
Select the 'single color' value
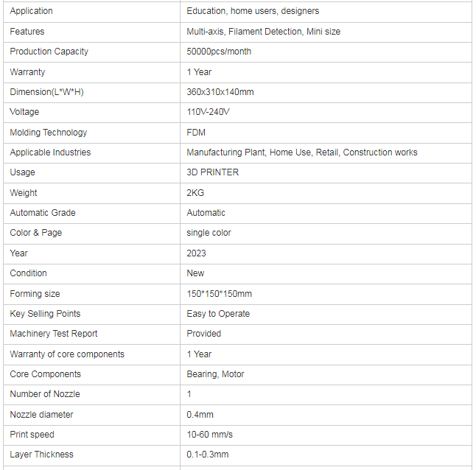click(209, 233)
